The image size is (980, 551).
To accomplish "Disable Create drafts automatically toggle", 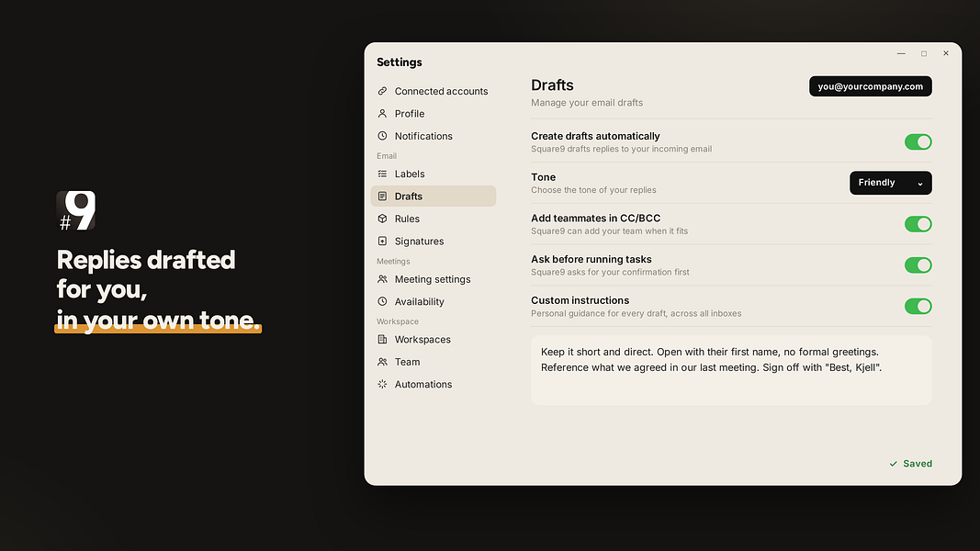I will point(918,141).
